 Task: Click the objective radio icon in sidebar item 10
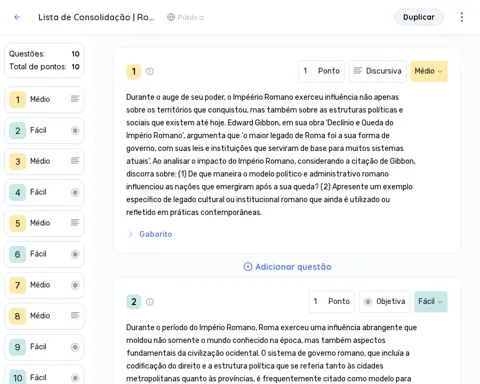coord(75,378)
